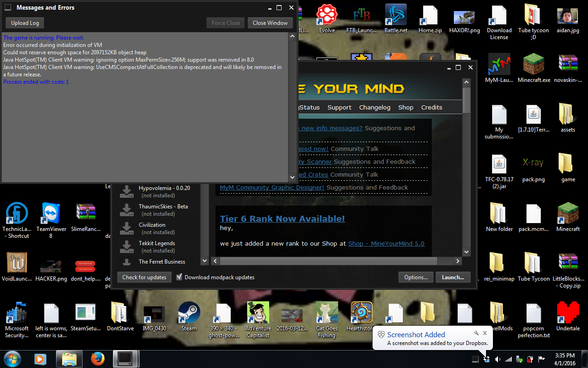
Task: Open MyM Community Graphic Designer! link
Action: point(272,187)
